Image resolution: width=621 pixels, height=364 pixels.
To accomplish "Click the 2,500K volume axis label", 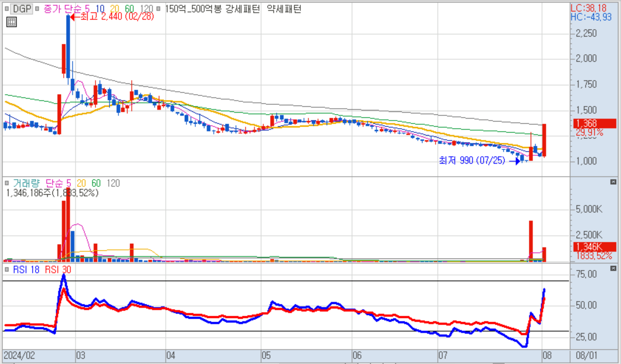I will coord(588,234).
